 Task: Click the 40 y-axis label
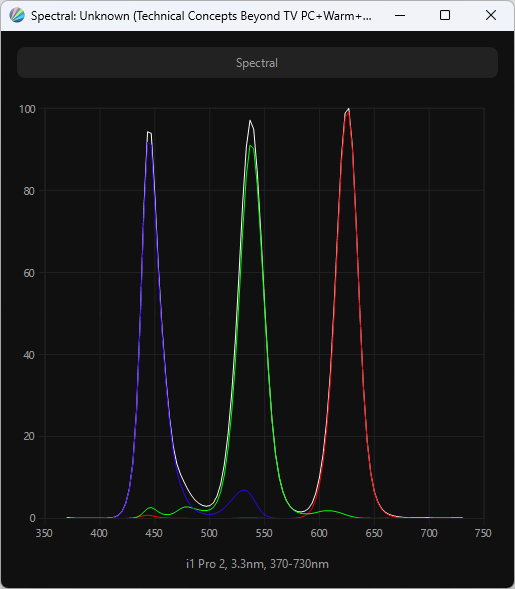(x=29, y=355)
